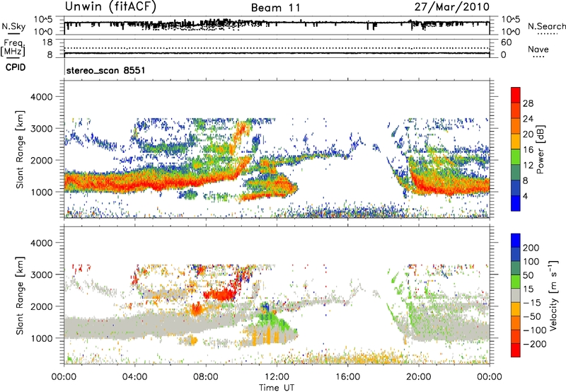Pick the blue bottom segment of power colorbar
Viewport: 566px width, 392px height.
click(516, 204)
